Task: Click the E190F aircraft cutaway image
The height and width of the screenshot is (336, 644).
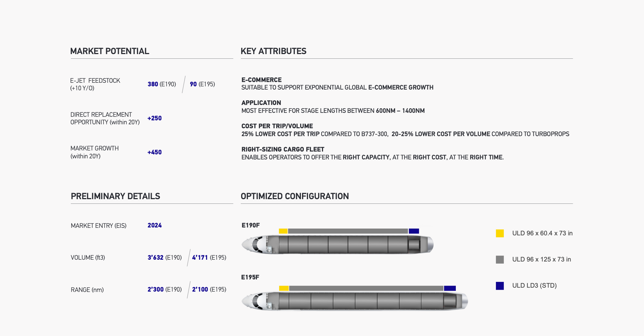Action: tap(337, 245)
